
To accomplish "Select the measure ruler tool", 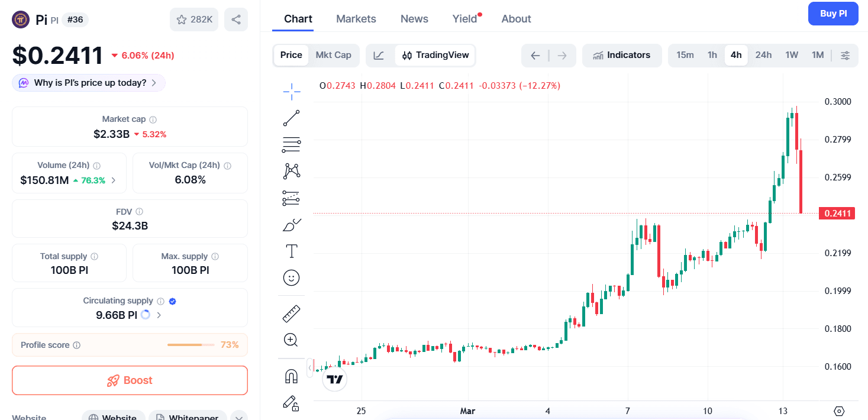I will point(291,313).
